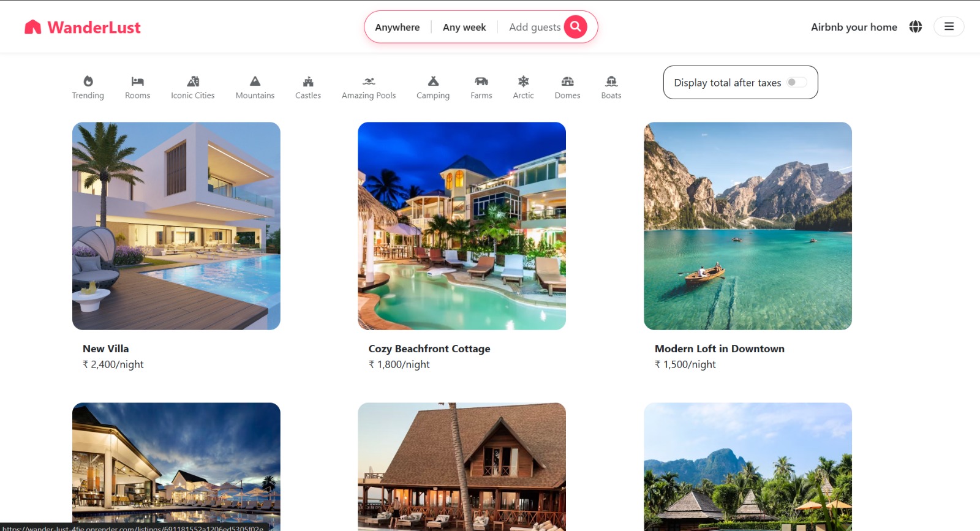The image size is (980, 531).
Task: Open the Modern Loft in Downtown photo
Action: [748, 226]
